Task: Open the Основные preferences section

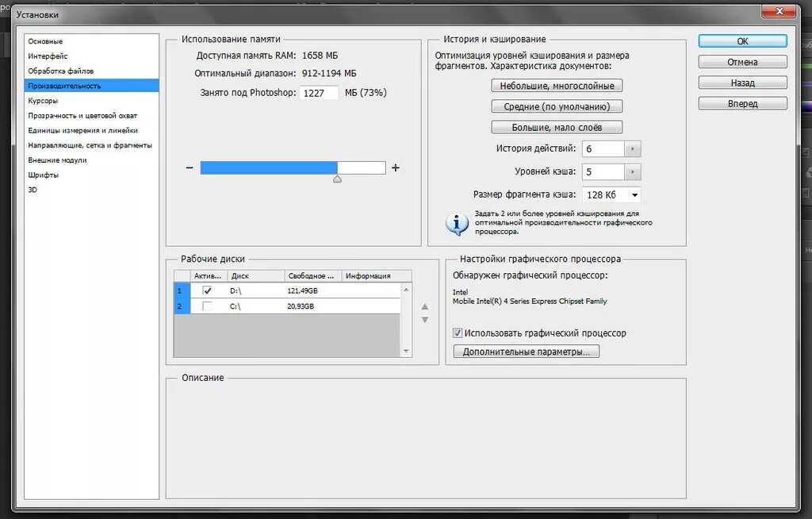Action: (x=45, y=41)
